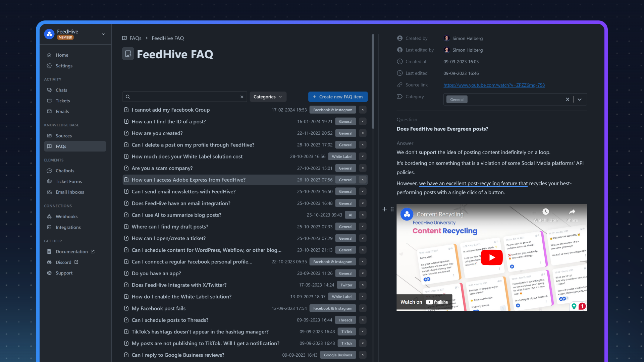The image size is (644, 362).
Task: Open 'How much does your White Label solution cost'
Action: (187, 157)
